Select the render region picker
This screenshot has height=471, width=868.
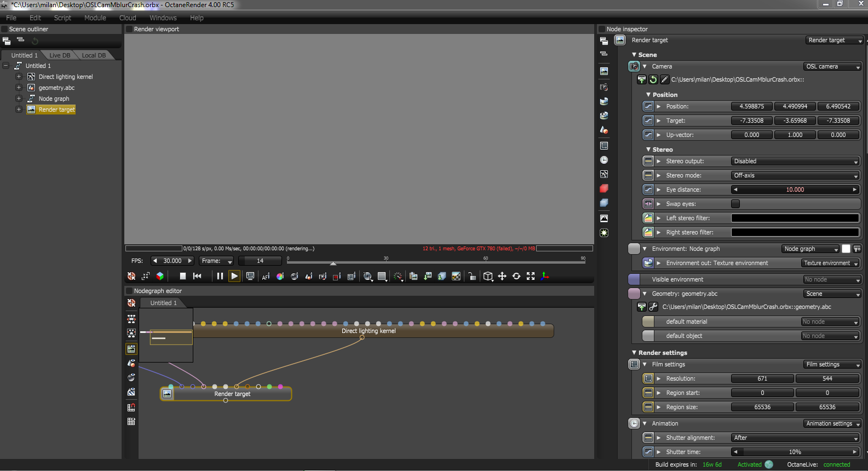[337, 277]
